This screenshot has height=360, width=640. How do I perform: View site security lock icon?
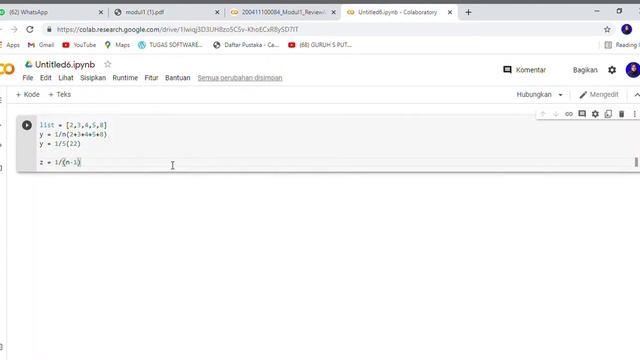(49, 29)
